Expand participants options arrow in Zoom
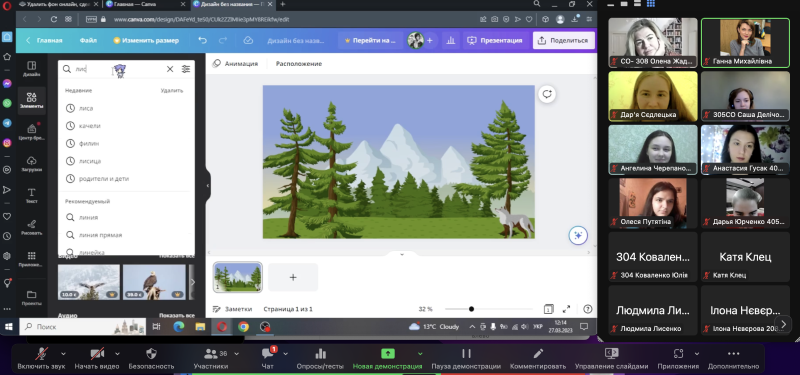The height and width of the screenshot is (375, 800). pos(236,353)
